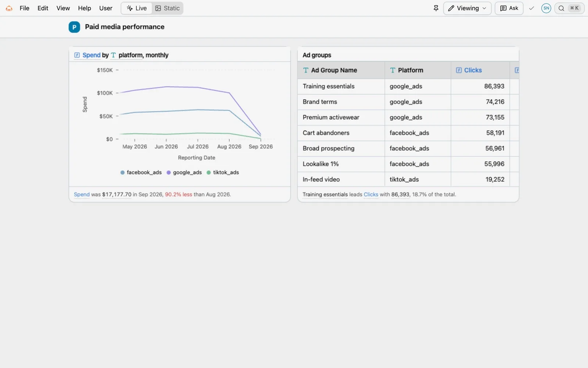The height and width of the screenshot is (368, 588).
Task: Click the 58,191 clicks cell
Action: 480,133
